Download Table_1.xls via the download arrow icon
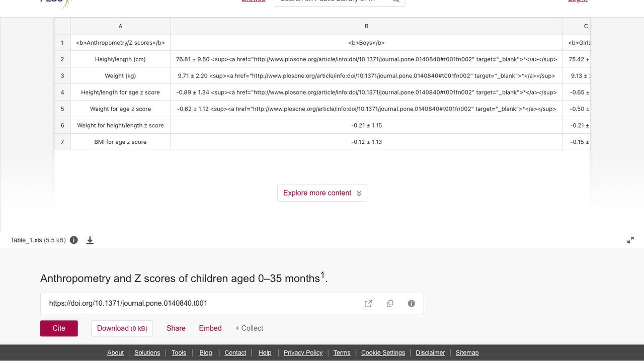The image size is (644, 362). (90, 240)
